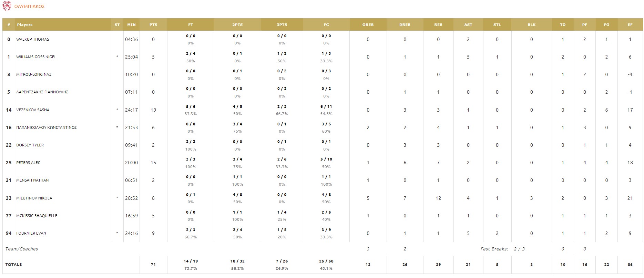Click the Players column header

click(x=25, y=25)
